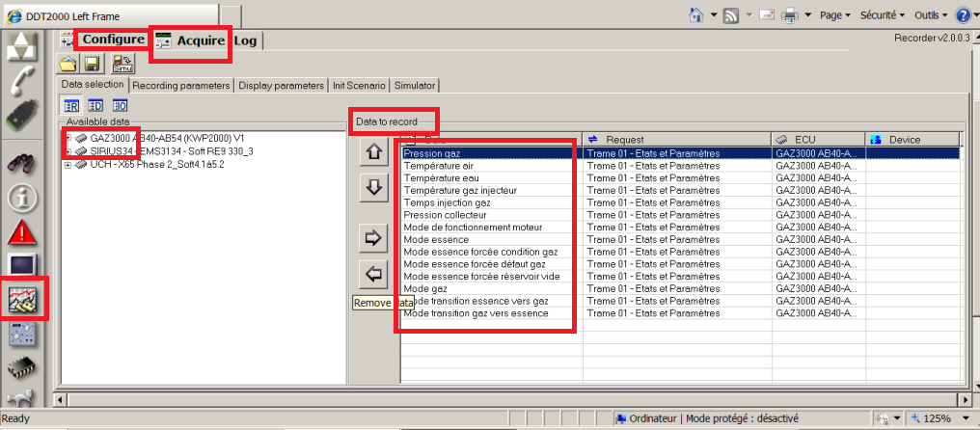Screen dimensions: 980x430
Task: Click the red warning triangle sidebar icon
Action: (23, 232)
